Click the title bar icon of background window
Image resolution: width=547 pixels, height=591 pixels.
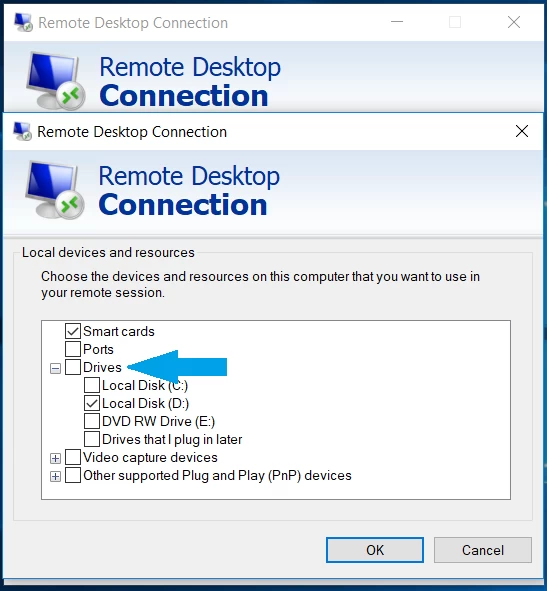[23, 22]
